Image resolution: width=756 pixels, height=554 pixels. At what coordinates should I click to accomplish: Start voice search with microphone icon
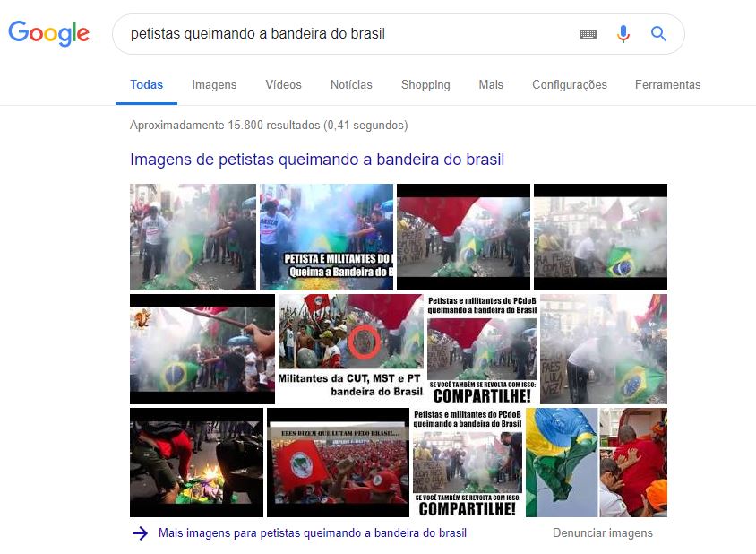tap(623, 34)
